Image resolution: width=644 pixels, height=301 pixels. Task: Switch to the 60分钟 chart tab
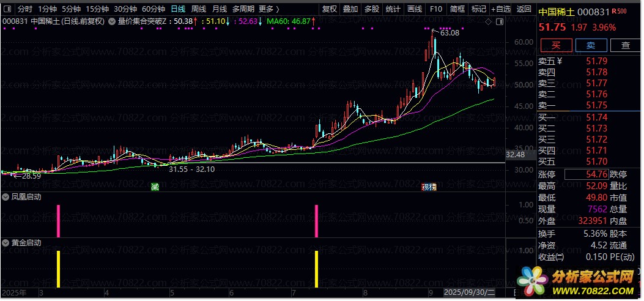tap(153, 9)
